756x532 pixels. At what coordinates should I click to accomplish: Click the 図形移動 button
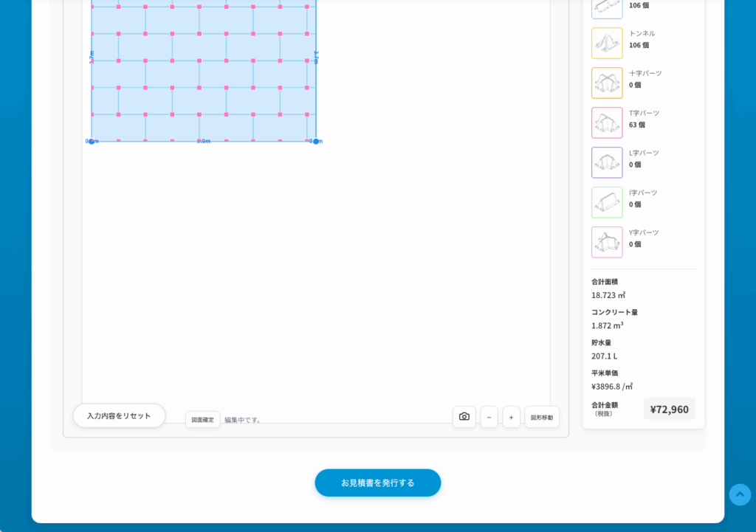[x=541, y=417]
